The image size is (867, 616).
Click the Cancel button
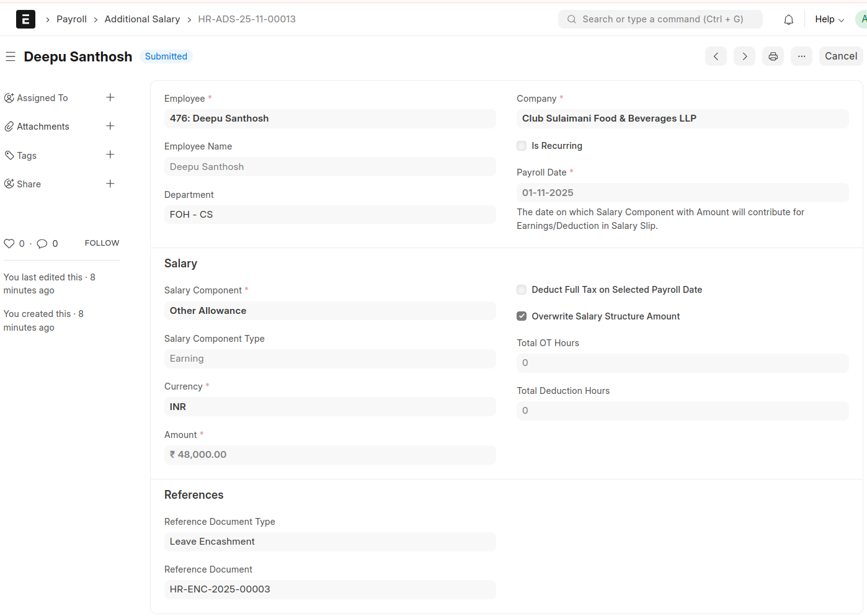click(x=840, y=56)
